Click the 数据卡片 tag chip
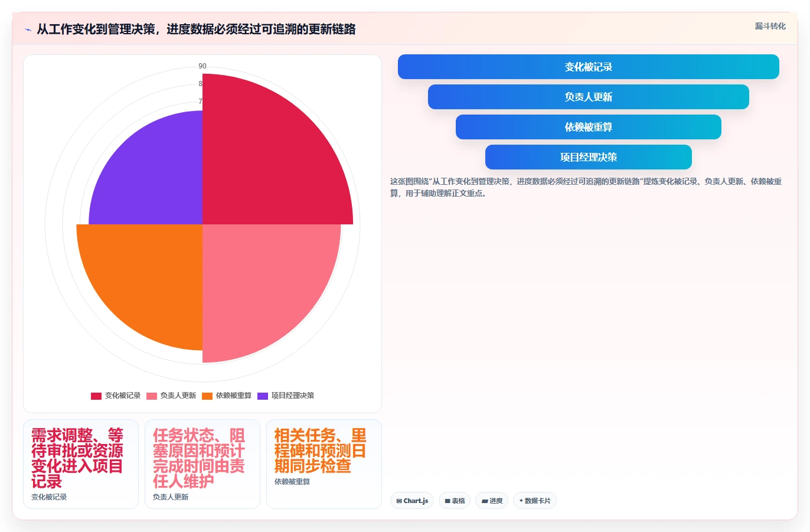The height and width of the screenshot is (532, 810). (x=535, y=501)
